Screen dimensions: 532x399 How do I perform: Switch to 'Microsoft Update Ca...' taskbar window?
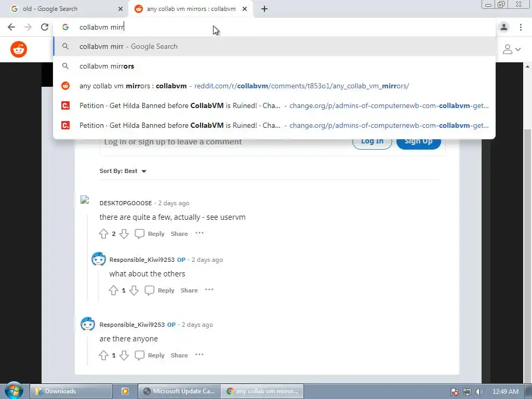point(179,391)
